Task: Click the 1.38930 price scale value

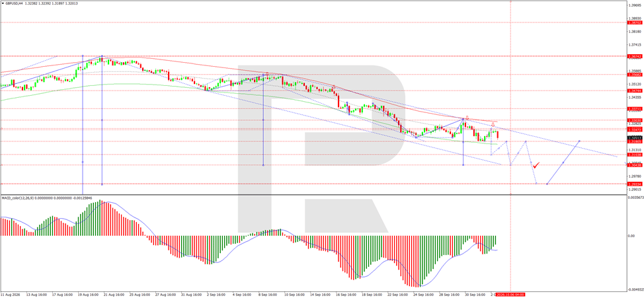Action: pos(635,19)
